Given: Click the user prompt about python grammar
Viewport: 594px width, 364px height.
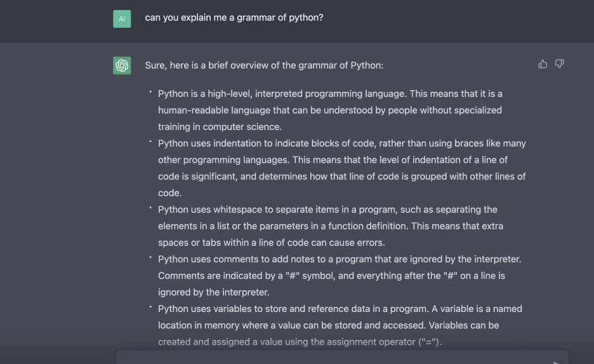Looking at the screenshot, I should [234, 18].
